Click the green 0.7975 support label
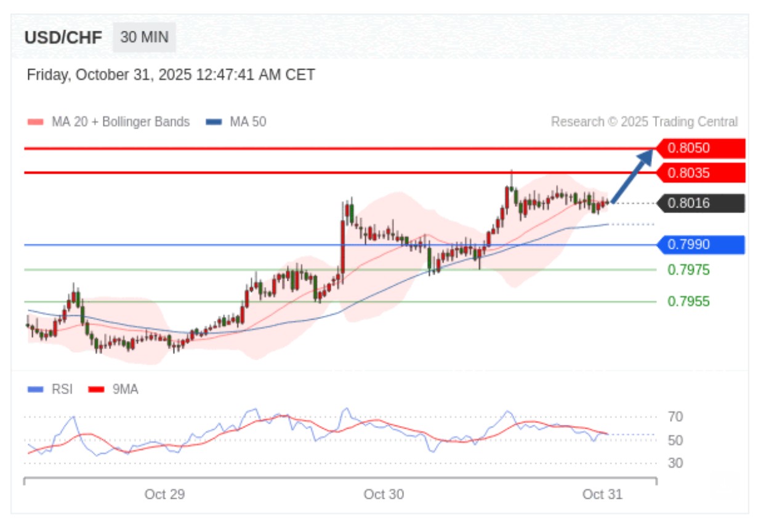Viewport: 761px width, 532px height. point(688,270)
